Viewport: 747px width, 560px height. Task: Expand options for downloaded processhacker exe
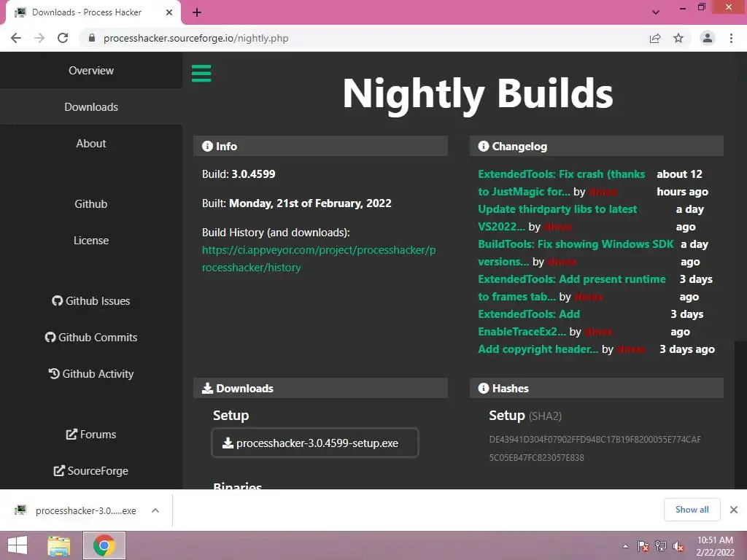(155, 510)
